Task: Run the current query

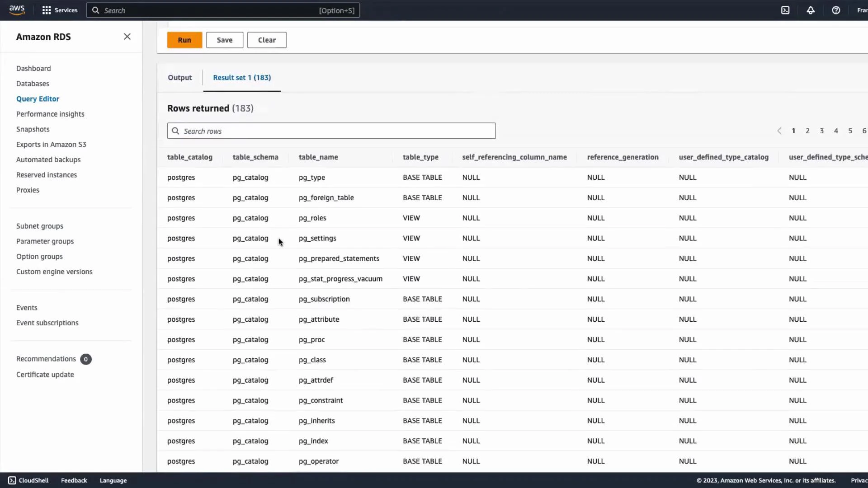Action: (184, 40)
